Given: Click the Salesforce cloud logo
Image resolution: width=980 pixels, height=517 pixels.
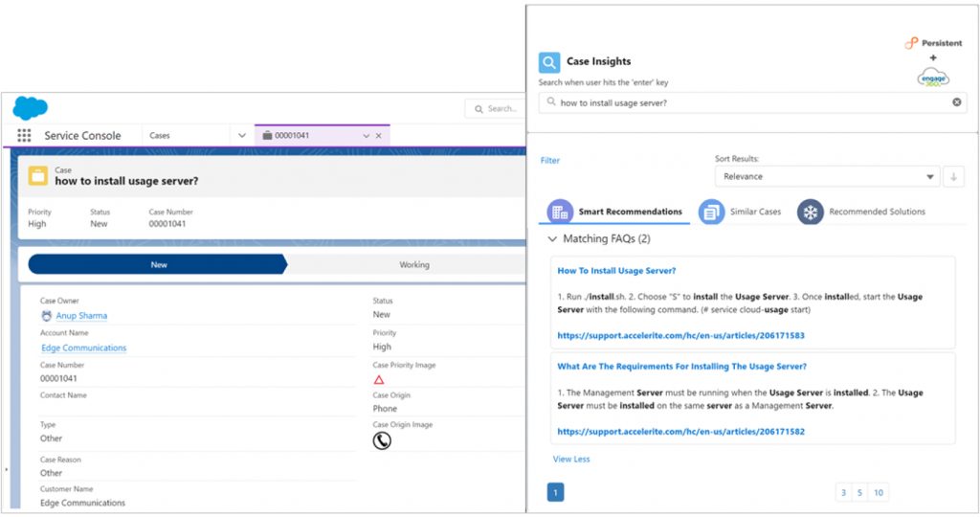Looking at the screenshot, I should point(30,107).
